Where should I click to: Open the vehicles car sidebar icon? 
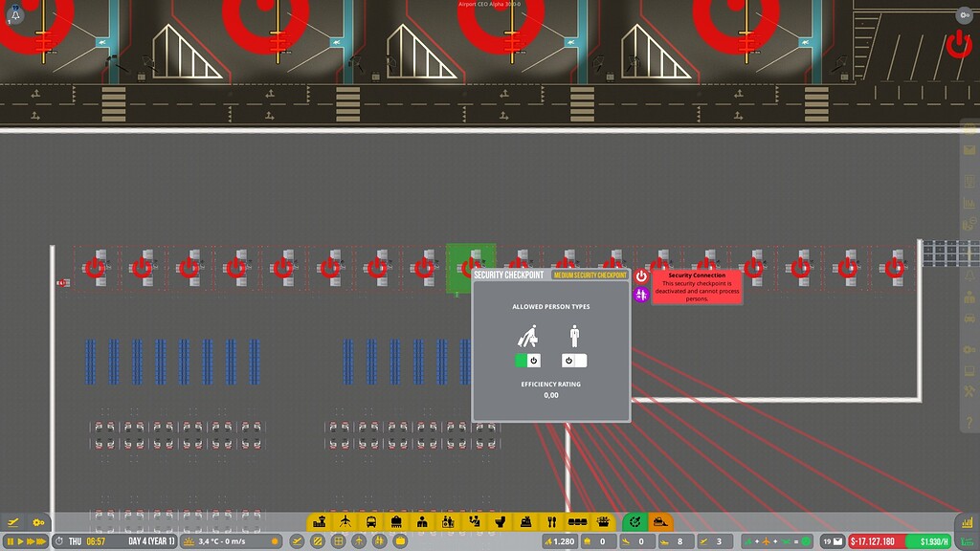969,319
